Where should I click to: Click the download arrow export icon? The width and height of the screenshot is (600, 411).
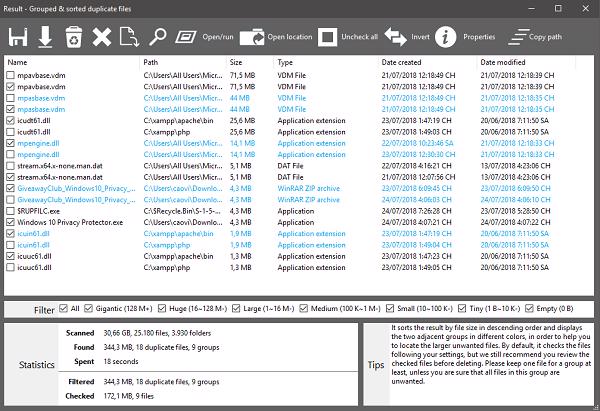(x=45, y=37)
